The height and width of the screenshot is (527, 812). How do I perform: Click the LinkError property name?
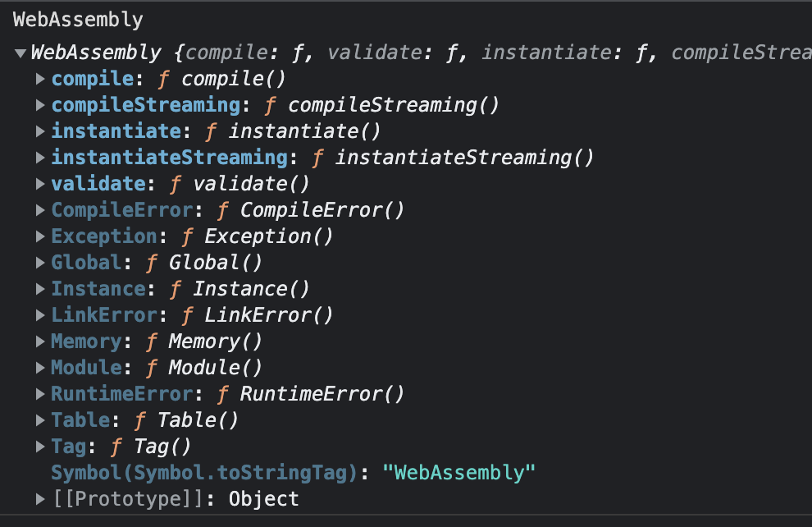pyautogui.click(x=104, y=315)
